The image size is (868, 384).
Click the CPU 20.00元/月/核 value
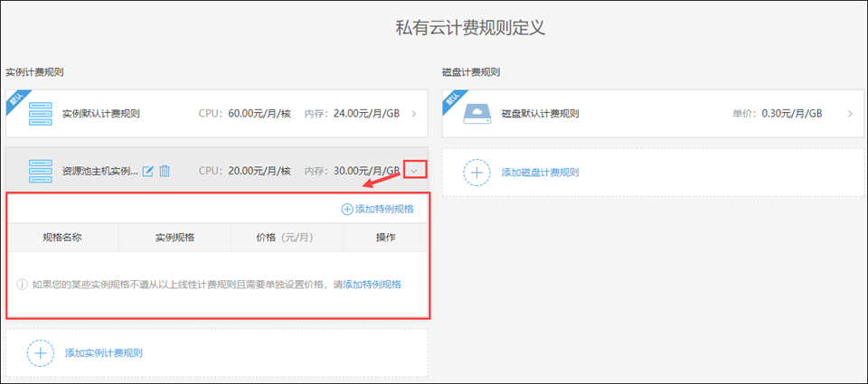(259, 171)
